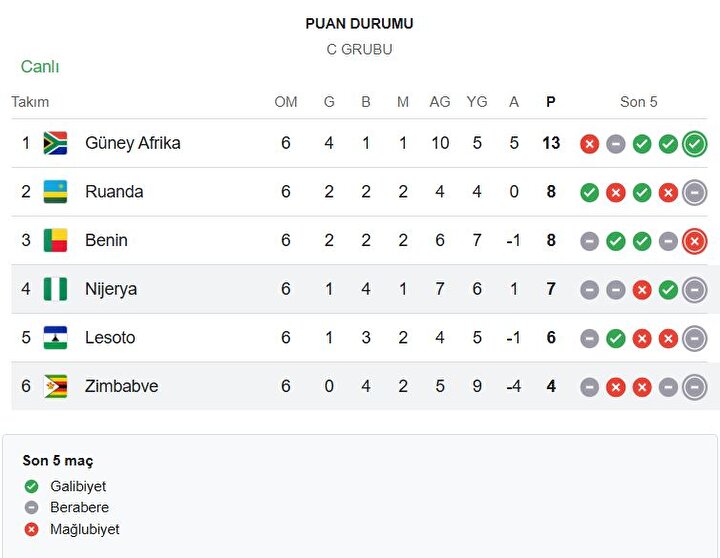Click Nijerya's green win icon
This screenshot has width=720, height=558.
pos(668,290)
